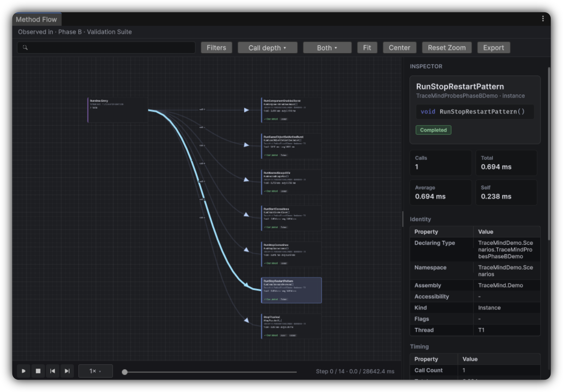Image resolution: width=563 pixels, height=392 pixels.
Task: Click the Call Count row in Timing
Action: [x=475, y=370]
